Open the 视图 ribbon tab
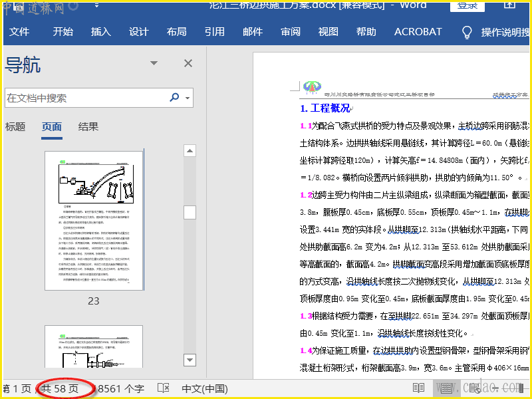Image resolution: width=532 pixels, height=399 pixels. [x=329, y=32]
